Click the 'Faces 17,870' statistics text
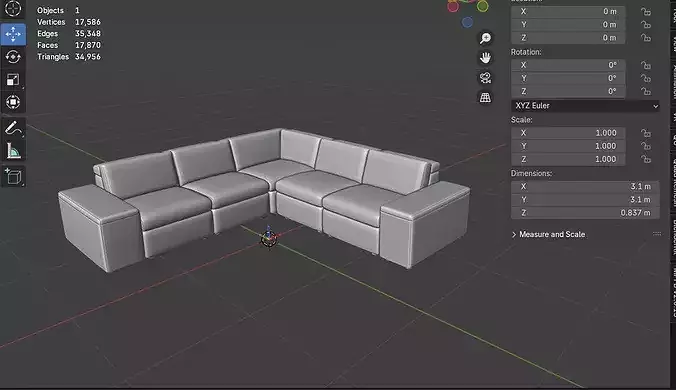The image size is (676, 390). coord(69,45)
